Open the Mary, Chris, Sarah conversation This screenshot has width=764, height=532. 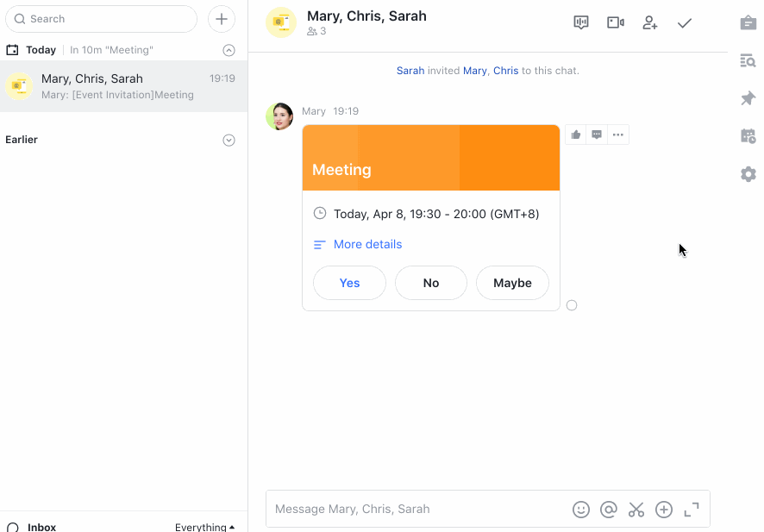pyautogui.click(x=124, y=86)
